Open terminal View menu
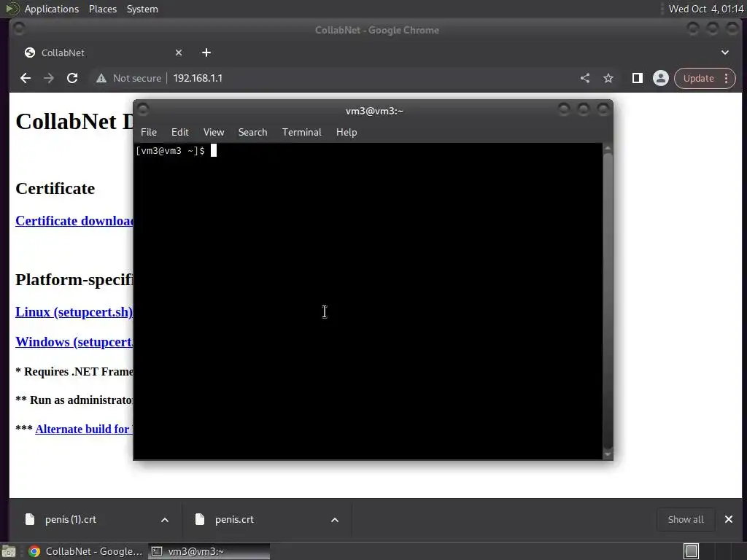The image size is (747, 560). (214, 133)
